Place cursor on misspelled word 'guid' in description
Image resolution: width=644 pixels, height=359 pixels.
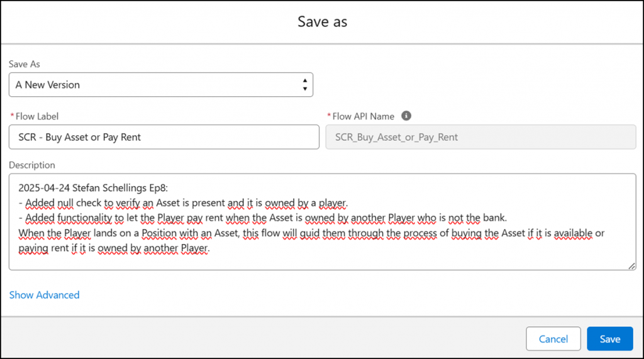pos(309,233)
